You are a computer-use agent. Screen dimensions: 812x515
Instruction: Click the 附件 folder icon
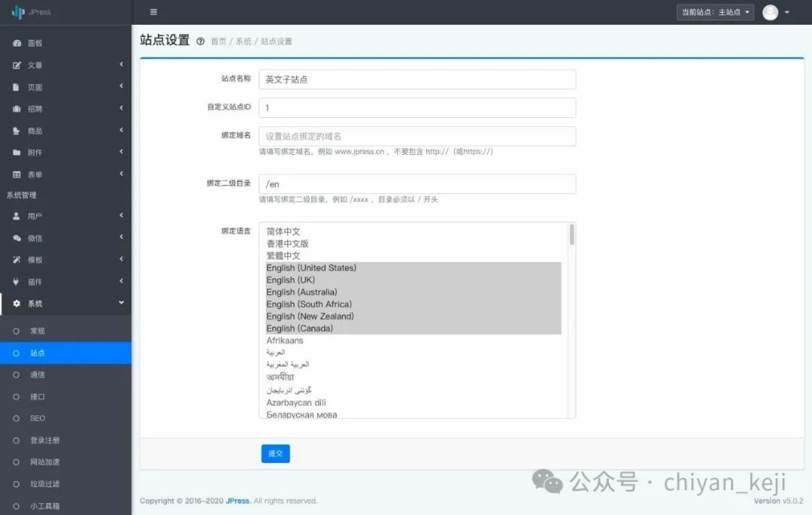point(17,153)
